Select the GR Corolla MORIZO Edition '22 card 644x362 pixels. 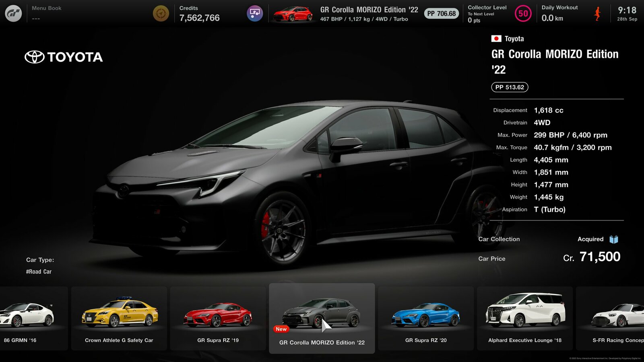pyautogui.click(x=322, y=319)
